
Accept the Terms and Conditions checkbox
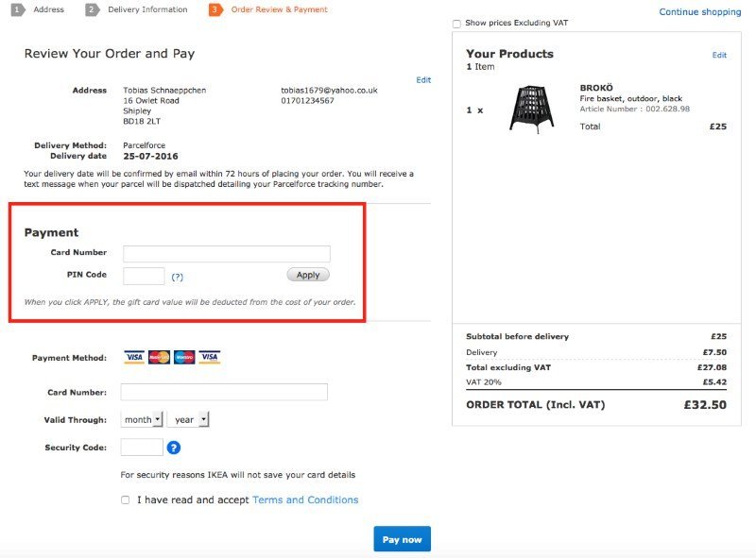[x=125, y=499]
